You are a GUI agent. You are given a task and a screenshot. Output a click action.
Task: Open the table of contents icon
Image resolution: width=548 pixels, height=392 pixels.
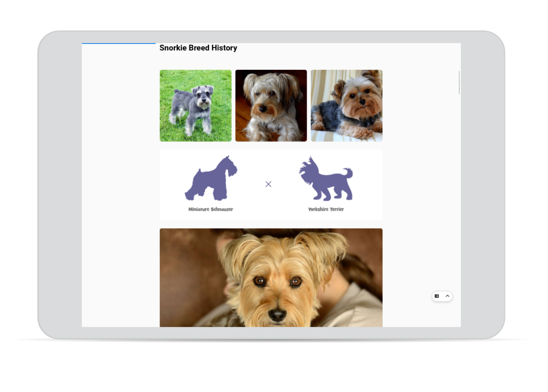pos(437,296)
